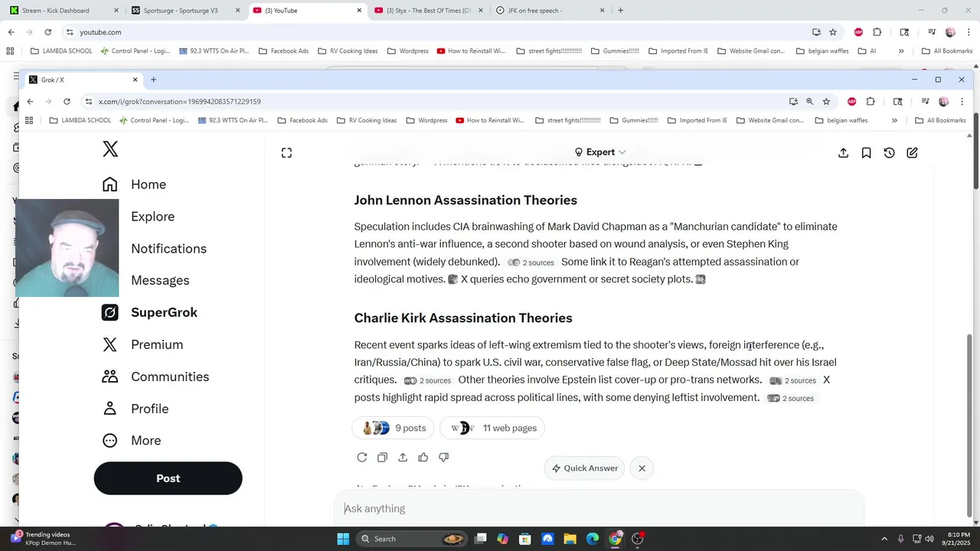Click the taskbar Search box
This screenshot has width=980, height=551.
coord(410,539)
